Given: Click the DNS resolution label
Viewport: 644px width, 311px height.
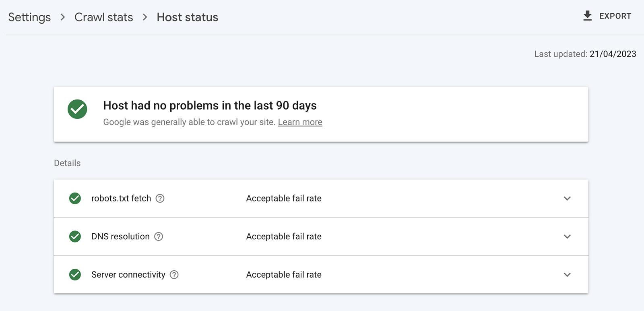Looking at the screenshot, I should (120, 236).
